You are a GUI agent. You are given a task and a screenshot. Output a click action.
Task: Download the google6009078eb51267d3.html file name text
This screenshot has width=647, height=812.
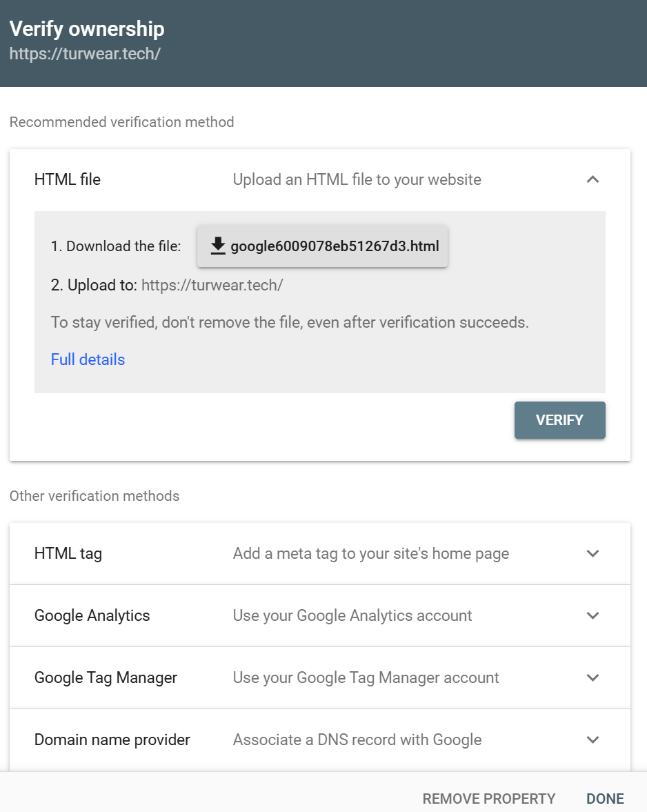click(335, 246)
